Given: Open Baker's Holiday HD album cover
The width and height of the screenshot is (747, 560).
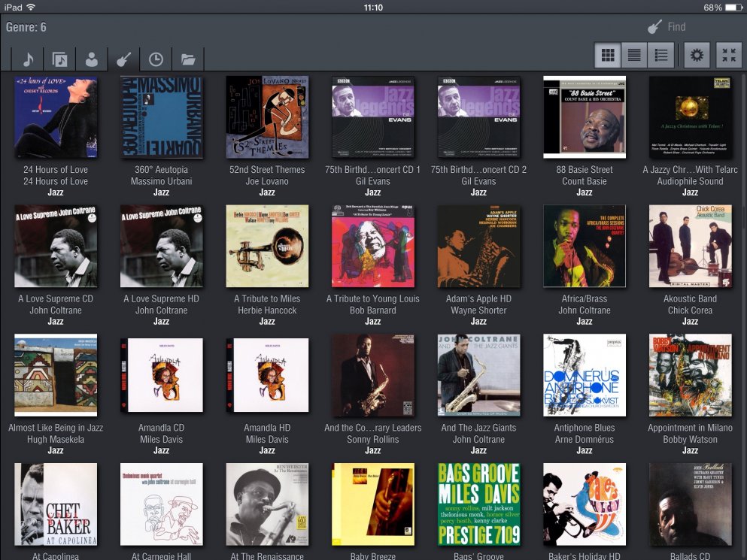Looking at the screenshot, I should [585, 504].
